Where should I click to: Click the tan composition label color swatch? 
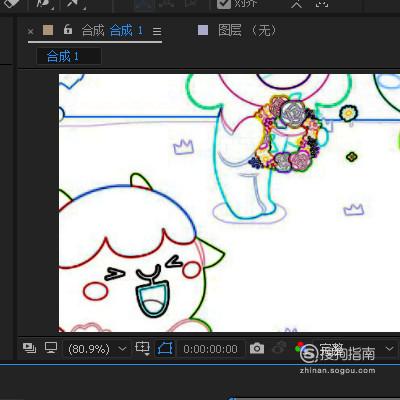pyautogui.click(x=48, y=30)
